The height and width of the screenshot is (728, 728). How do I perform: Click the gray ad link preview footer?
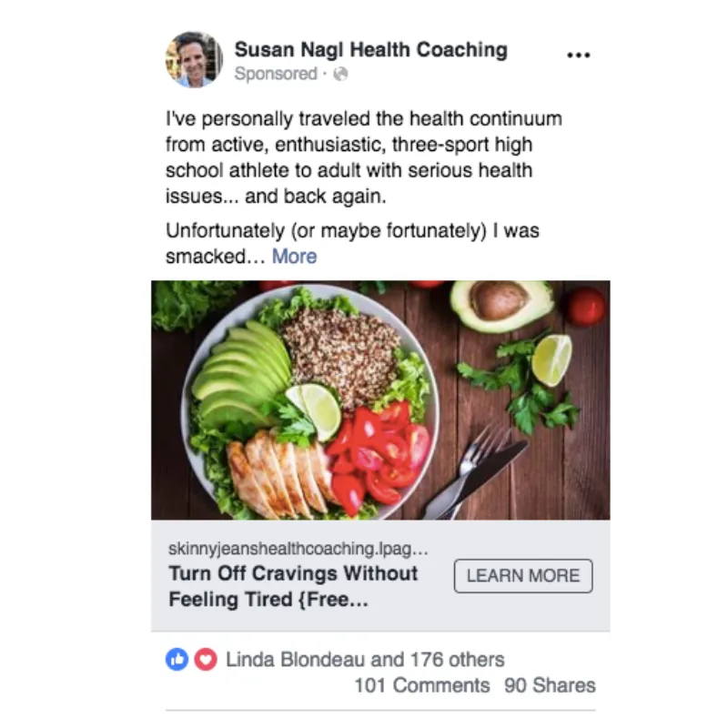pyautogui.click(x=380, y=576)
